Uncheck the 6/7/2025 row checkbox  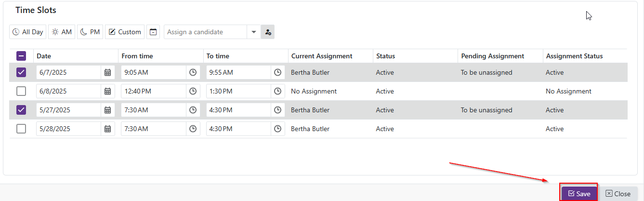[x=21, y=72]
